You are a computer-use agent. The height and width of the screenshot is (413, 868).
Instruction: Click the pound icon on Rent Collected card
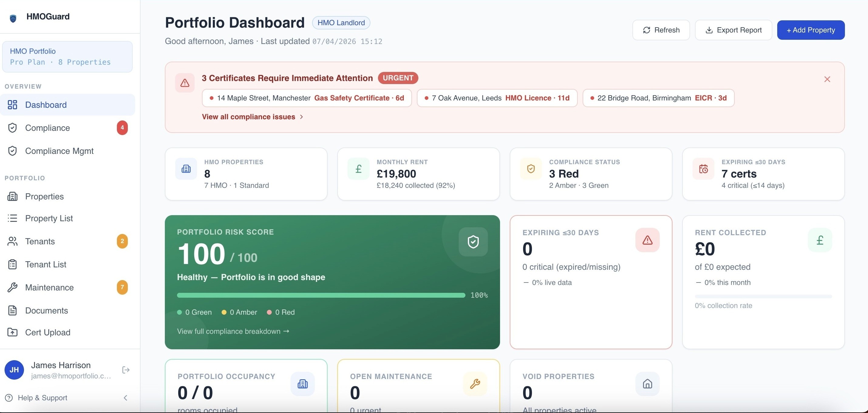(820, 240)
